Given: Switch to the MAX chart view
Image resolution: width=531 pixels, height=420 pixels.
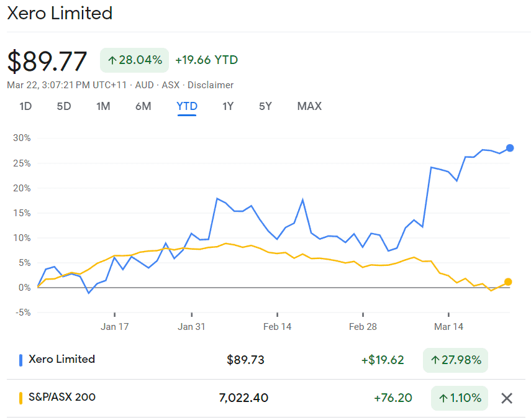Looking at the screenshot, I should [x=309, y=106].
